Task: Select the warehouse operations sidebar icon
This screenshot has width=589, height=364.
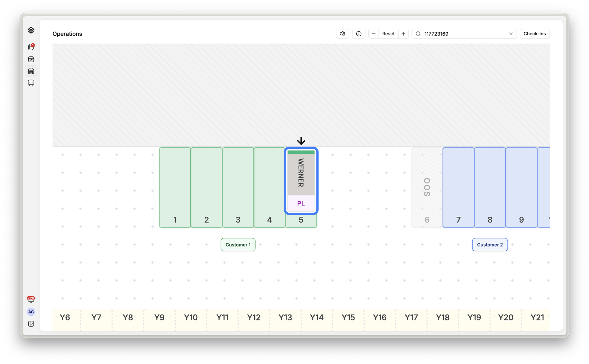Action: [31, 71]
